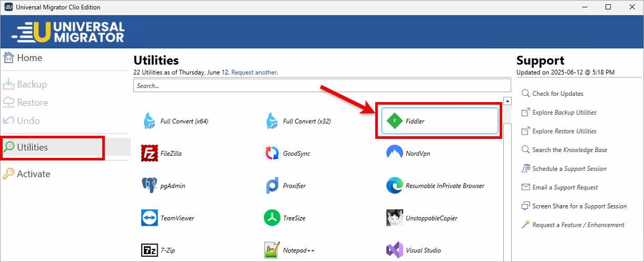Select the NordVpn utility icon
Image resolution: width=644 pixels, height=262 pixels.
pos(394,154)
